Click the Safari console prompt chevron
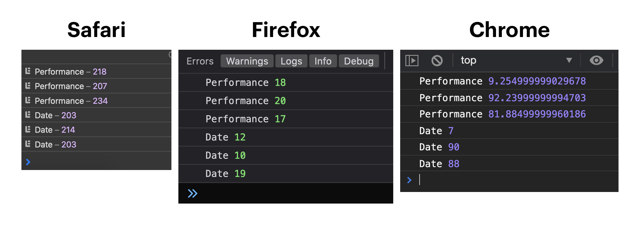644x229 pixels. click(28, 162)
